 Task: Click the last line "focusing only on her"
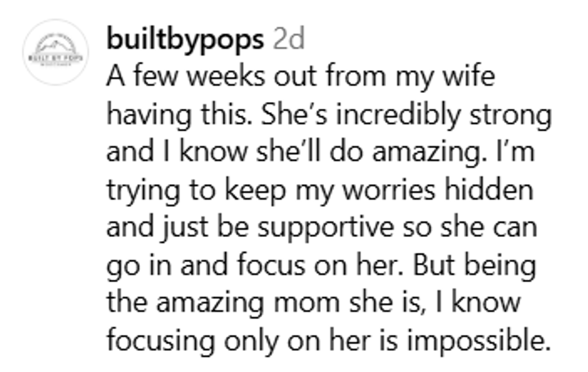click(328, 341)
